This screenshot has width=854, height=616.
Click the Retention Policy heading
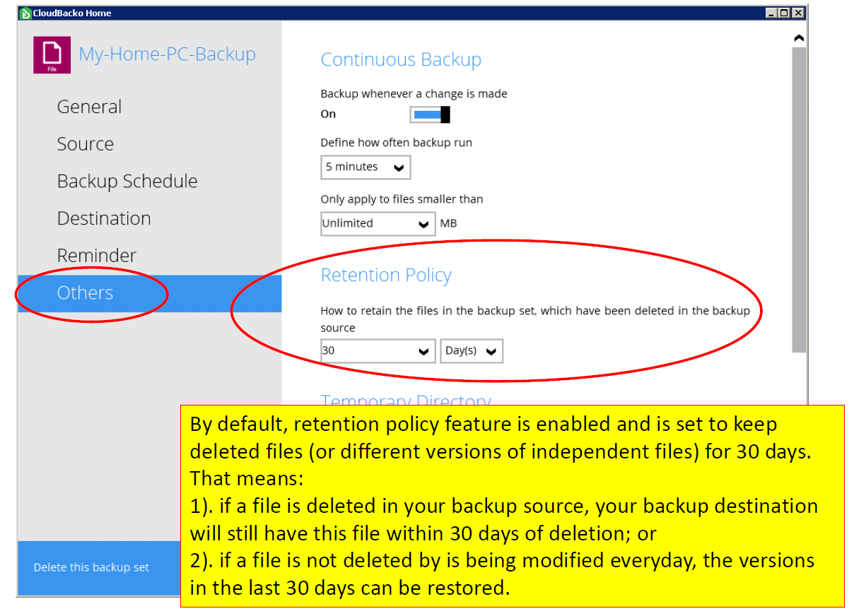point(386,276)
